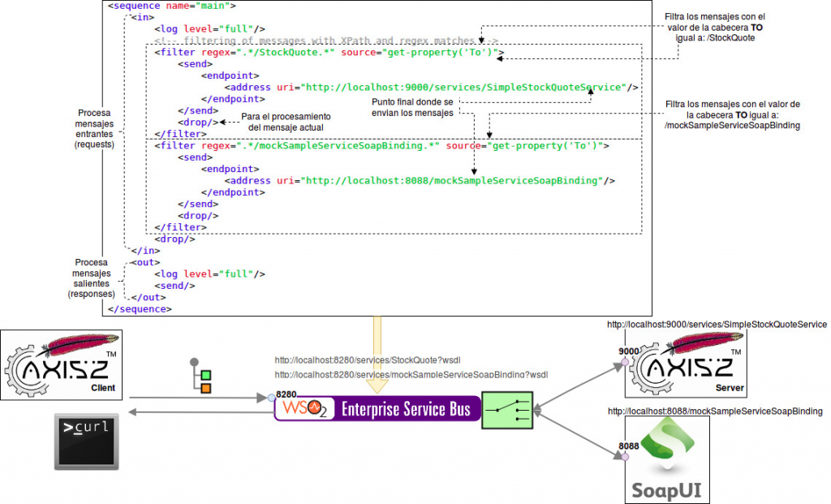
Task: Click the Apache Axis2 Client logo
Action: [x=61, y=364]
